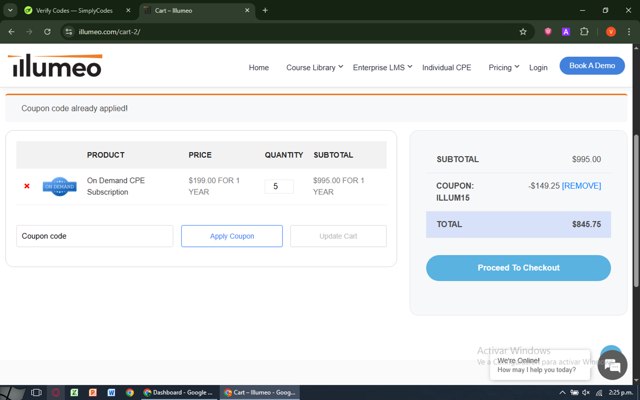Viewport: 640px width, 400px height.
Task: Open the Chrome three-dot menu
Action: [x=629, y=32]
